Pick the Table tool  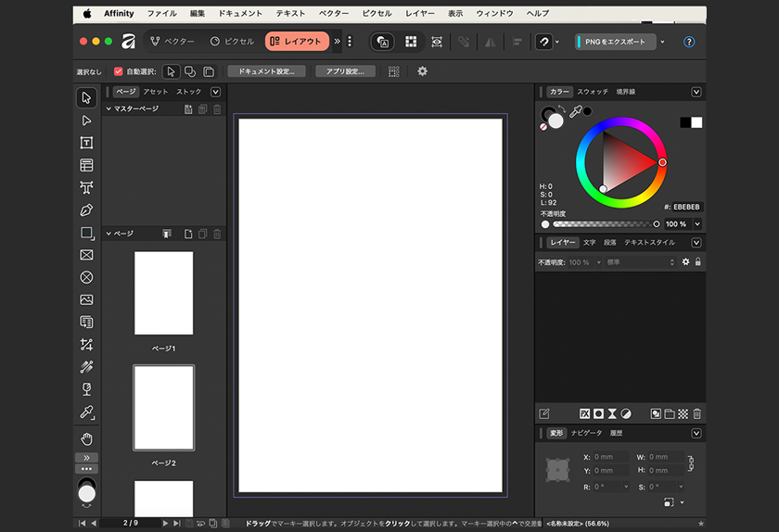(x=86, y=166)
